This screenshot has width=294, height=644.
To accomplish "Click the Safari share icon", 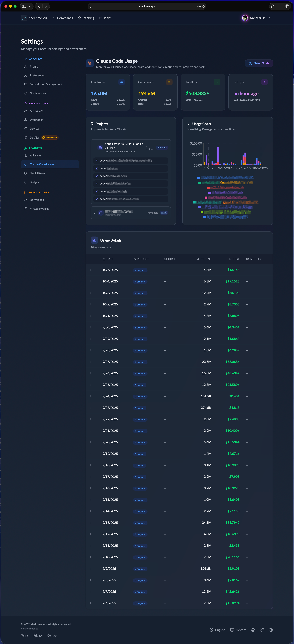I will click(x=273, y=6).
